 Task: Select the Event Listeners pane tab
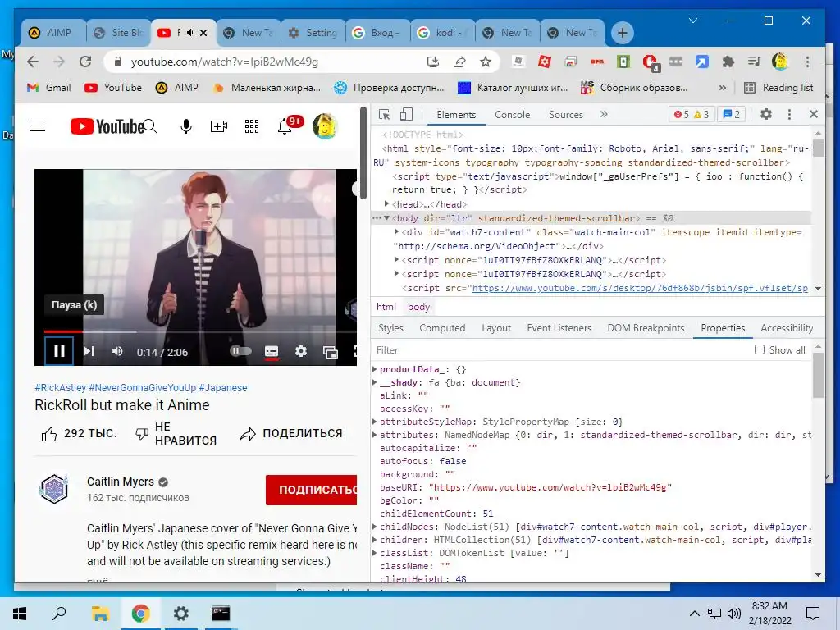pyautogui.click(x=559, y=328)
